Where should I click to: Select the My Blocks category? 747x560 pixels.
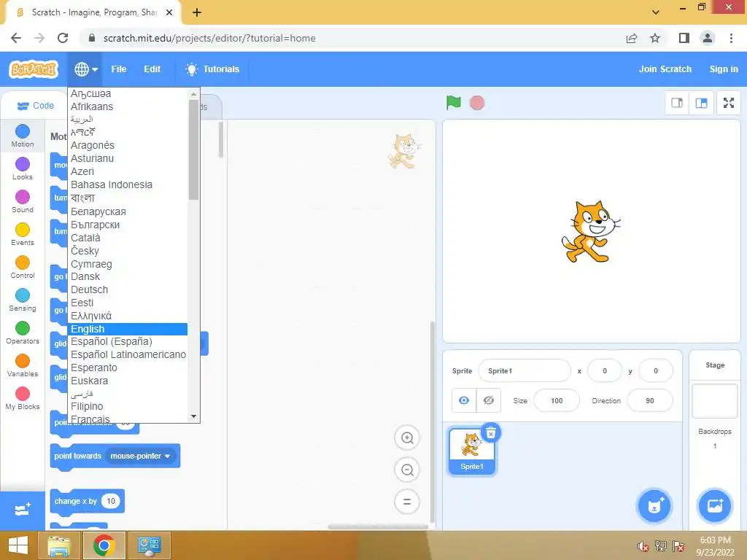(23, 399)
